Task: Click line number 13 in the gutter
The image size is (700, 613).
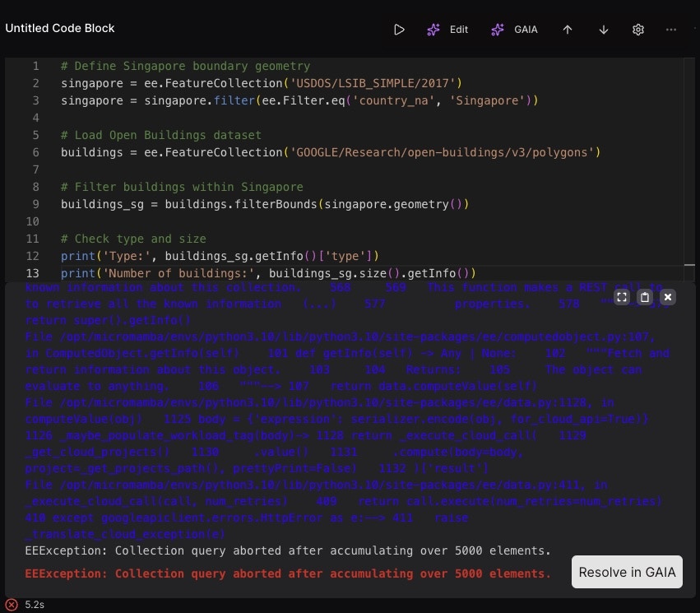Action: pos(33,273)
